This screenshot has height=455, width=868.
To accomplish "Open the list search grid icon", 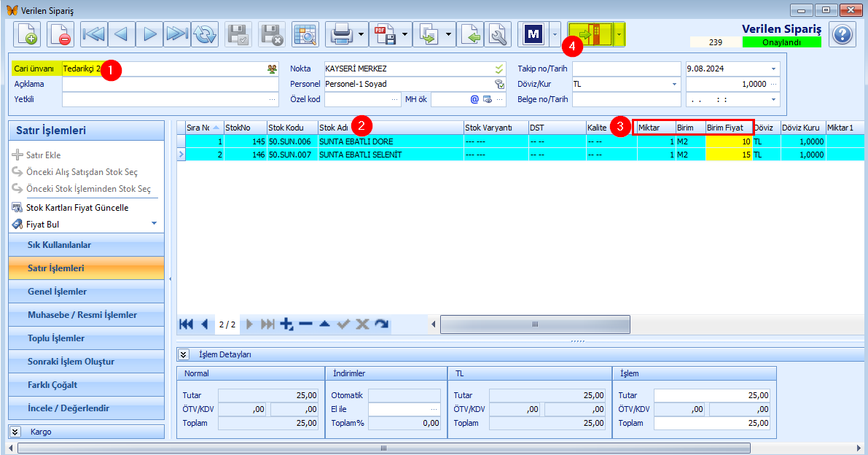I will click(305, 34).
